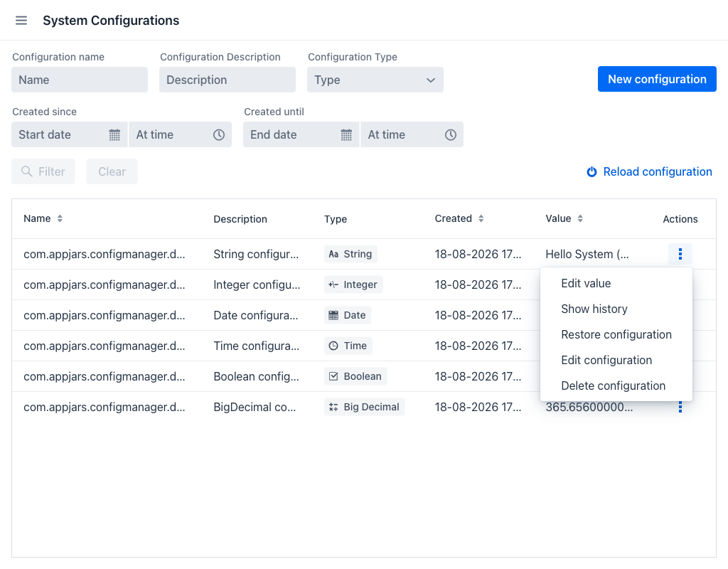Open the hamburger navigation menu
Image resolution: width=728 pixels, height=569 pixels.
click(x=21, y=21)
